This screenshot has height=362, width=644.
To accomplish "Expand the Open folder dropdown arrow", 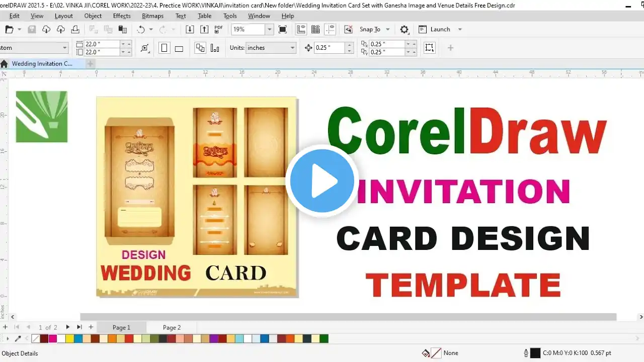I will [x=20, y=30].
